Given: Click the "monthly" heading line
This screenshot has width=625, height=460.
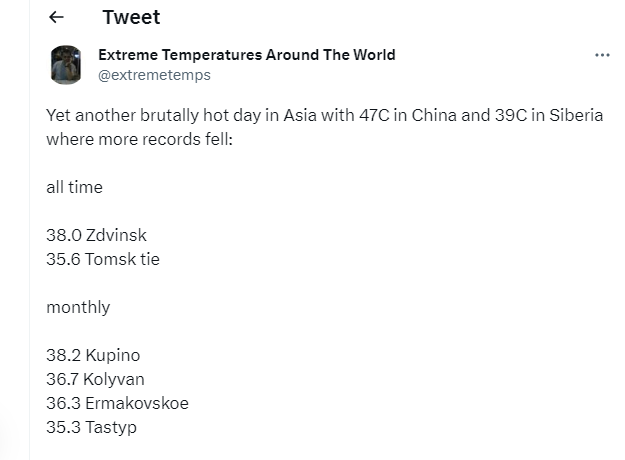Looking at the screenshot, I should coord(78,307).
